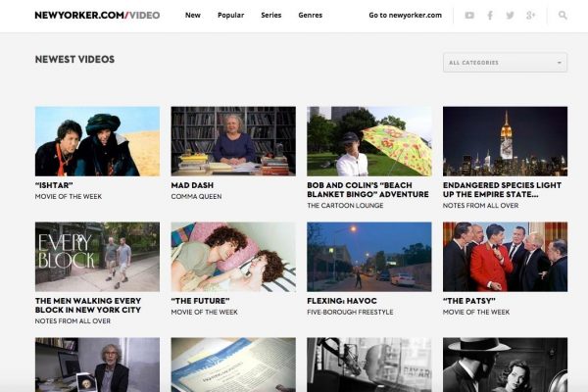
Task: Click NOTES FROM ALL OVER under Every Block
Action: pyautogui.click(x=73, y=321)
